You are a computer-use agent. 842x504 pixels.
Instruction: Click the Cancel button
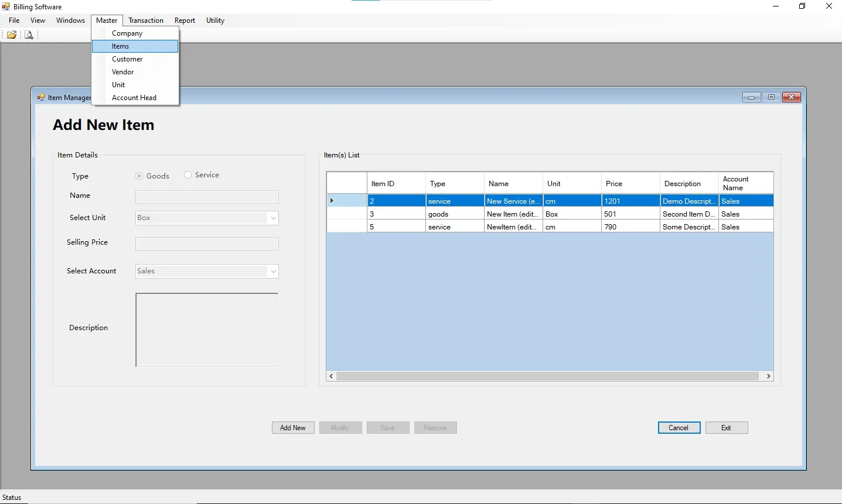pos(679,428)
